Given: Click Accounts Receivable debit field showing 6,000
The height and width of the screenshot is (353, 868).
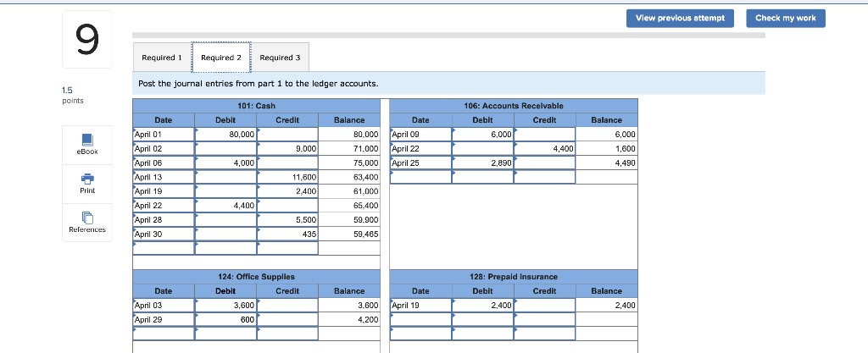Looking at the screenshot, I should pos(482,135).
